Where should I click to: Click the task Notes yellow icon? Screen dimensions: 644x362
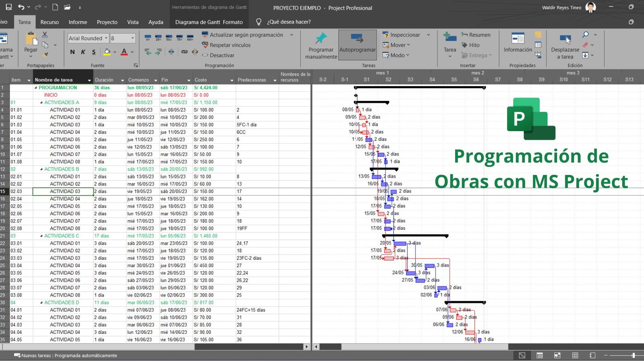point(538,35)
